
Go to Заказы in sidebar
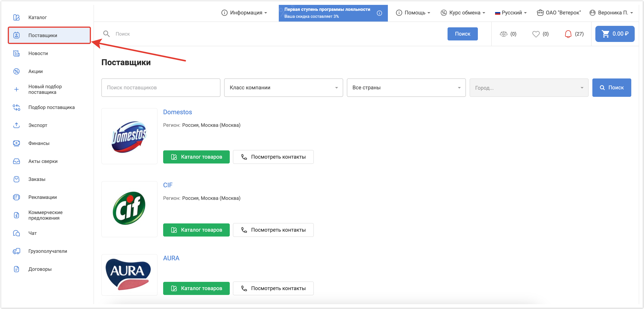coord(37,179)
